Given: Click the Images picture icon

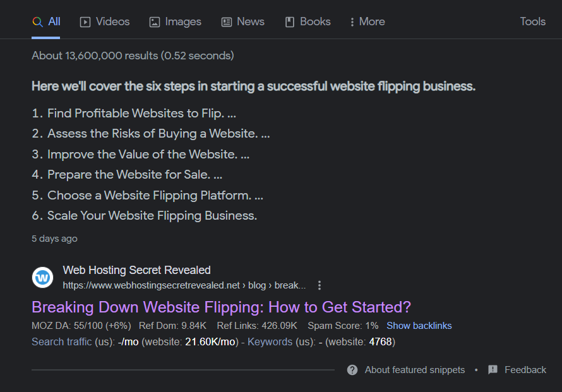Looking at the screenshot, I should pyautogui.click(x=155, y=22).
